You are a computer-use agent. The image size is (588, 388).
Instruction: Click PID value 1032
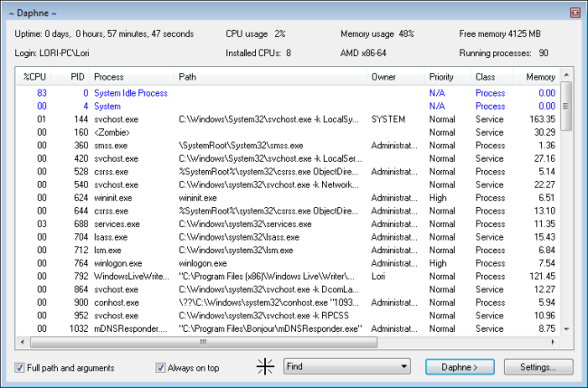pyautogui.click(x=79, y=329)
